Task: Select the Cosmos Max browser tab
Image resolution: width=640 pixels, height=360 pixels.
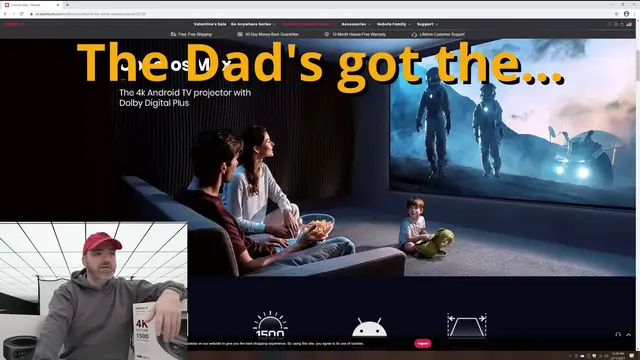Action: (31, 5)
